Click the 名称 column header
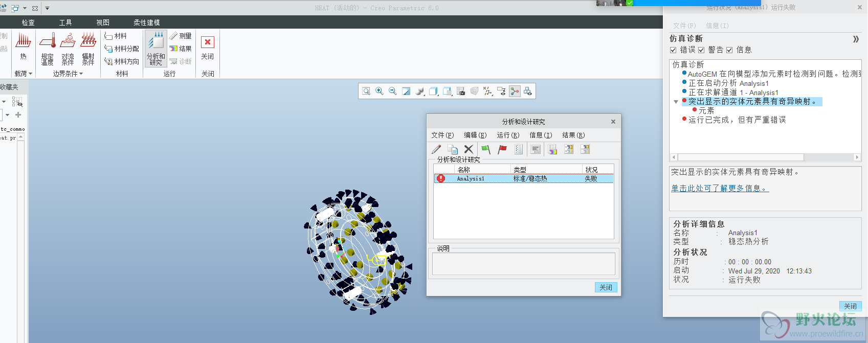Image resolution: width=868 pixels, height=343 pixels. tap(482, 169)
